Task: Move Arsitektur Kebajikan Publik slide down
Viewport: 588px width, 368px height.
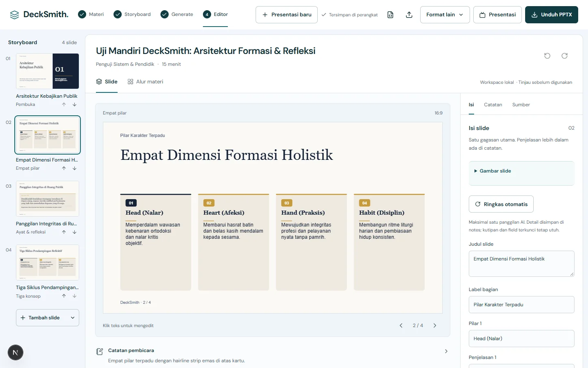Action: pyautogui.click(x=74, y=105)
